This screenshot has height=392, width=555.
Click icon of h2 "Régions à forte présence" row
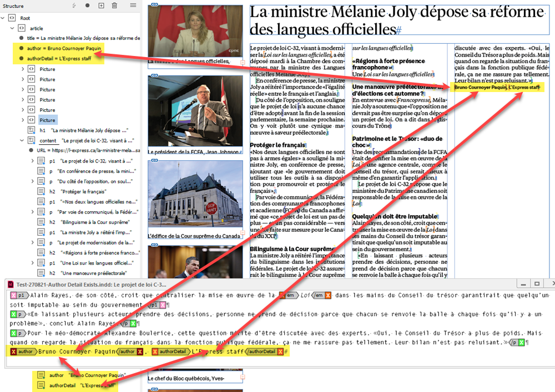pos(42,253)
